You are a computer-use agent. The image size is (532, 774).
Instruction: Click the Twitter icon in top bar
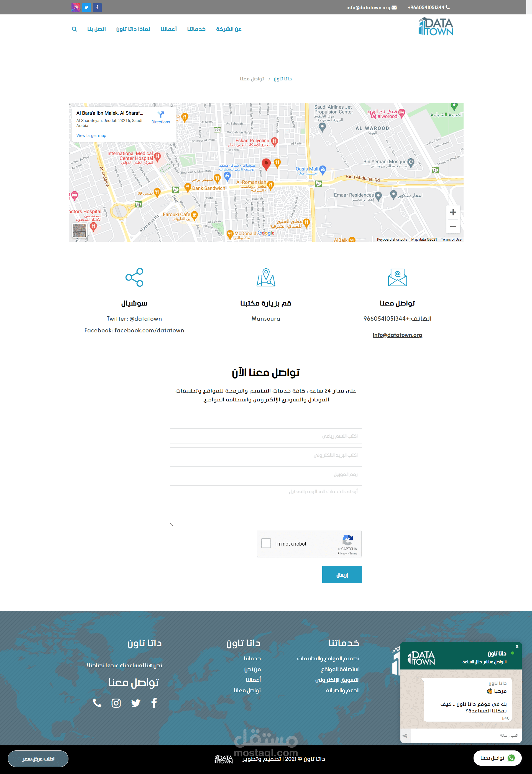pyautogui.click(x=86, y=7)
